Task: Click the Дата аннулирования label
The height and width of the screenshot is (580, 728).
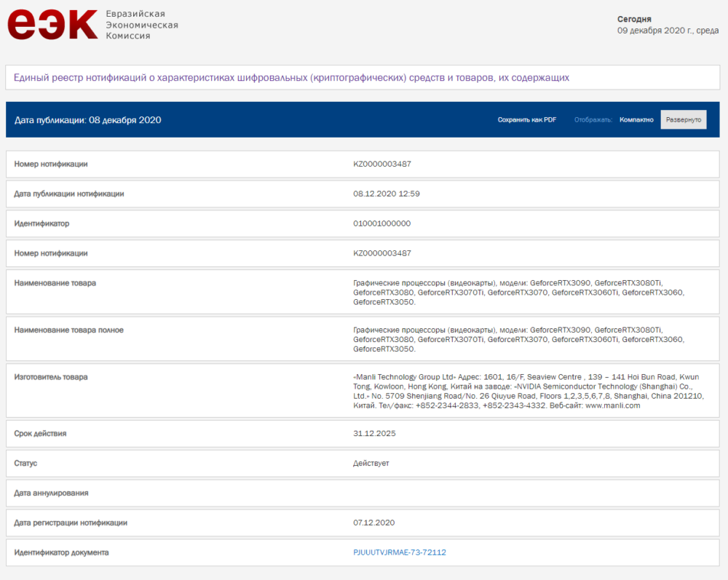Action: coord(51,493)
